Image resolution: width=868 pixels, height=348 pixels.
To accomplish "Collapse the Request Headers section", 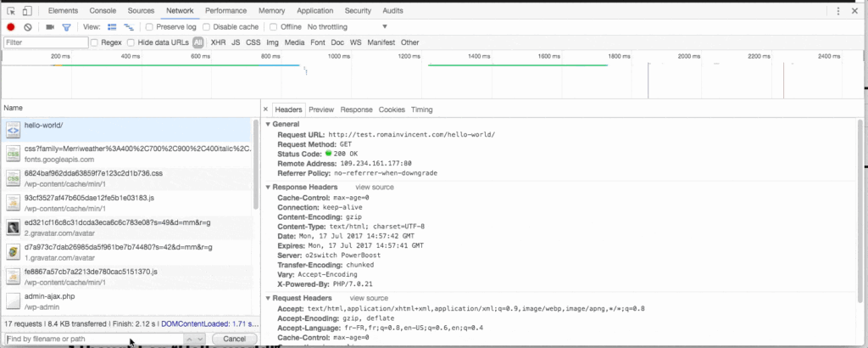I will [269, 298].
